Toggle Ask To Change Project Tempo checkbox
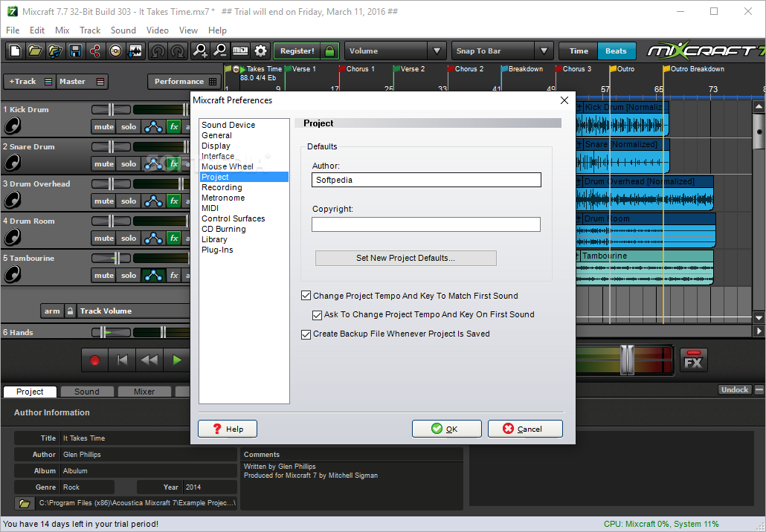766x532 pixels. 317,315
